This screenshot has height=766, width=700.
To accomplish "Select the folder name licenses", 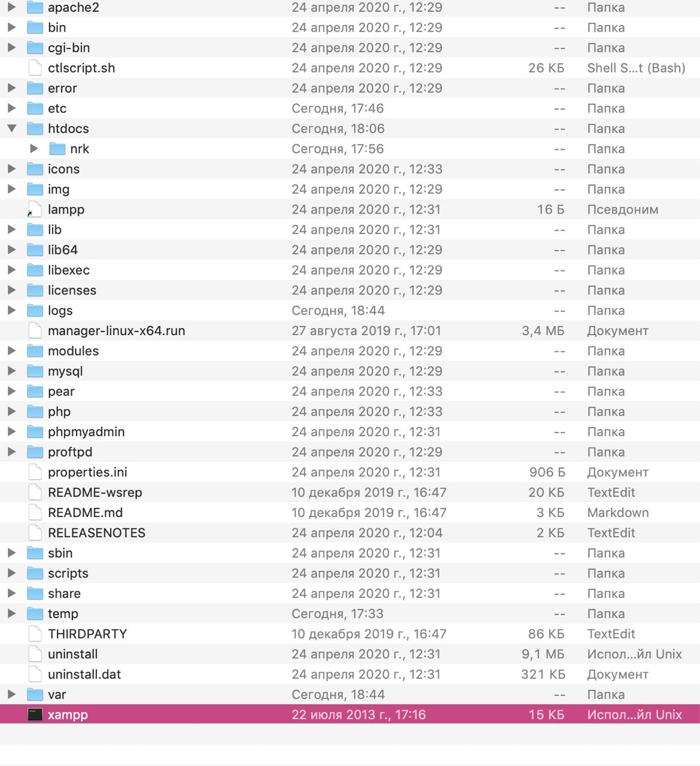I will tap(72, 290).
